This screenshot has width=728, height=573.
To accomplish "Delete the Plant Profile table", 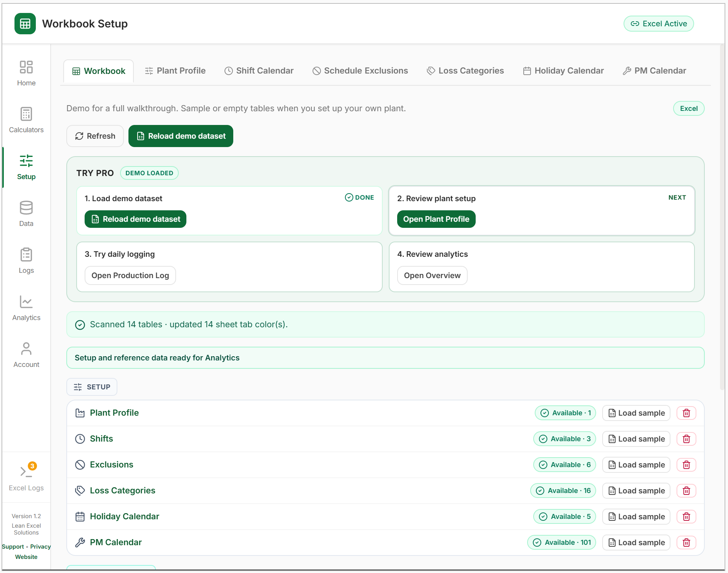I will pos(686,413).
